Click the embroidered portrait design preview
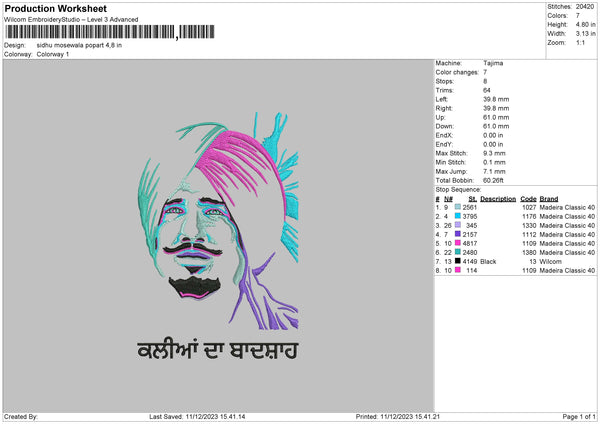The image size is (600, 424). click(218, 221)
